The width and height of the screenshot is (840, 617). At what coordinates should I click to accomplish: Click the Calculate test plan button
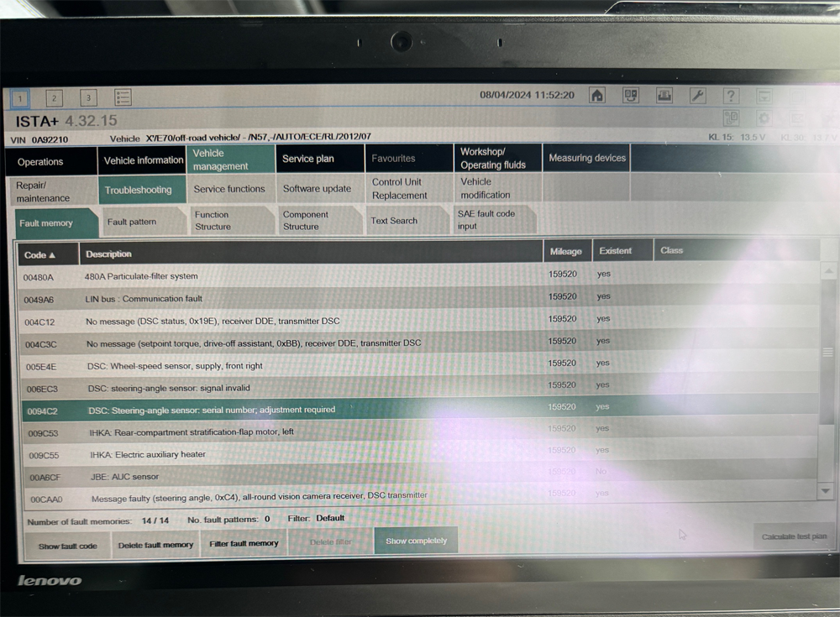pyautogui.click(x=794, y=536)
